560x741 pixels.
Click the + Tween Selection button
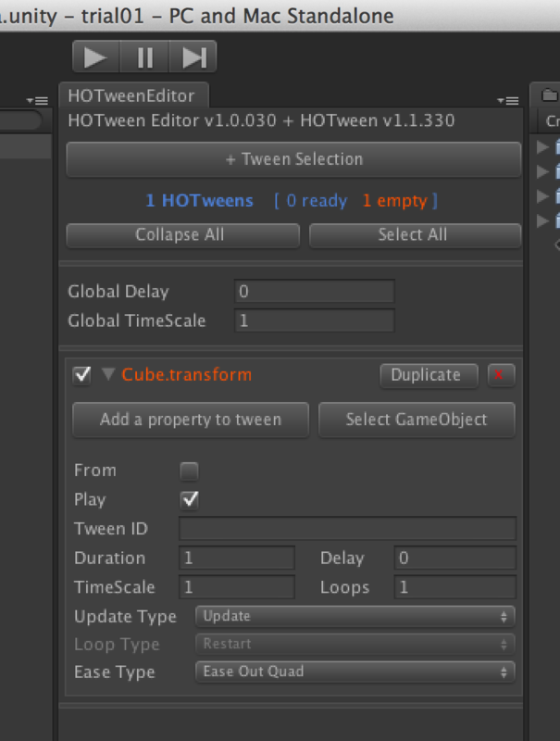[x=293, y=159]
